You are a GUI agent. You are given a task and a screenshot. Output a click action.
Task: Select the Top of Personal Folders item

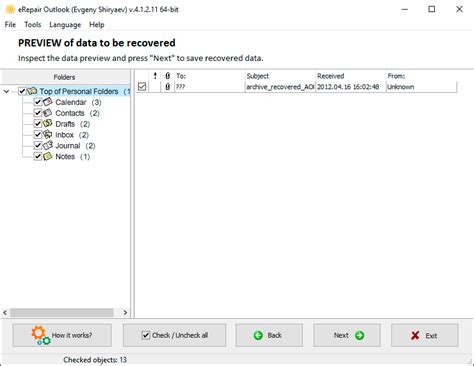(x=79, y=91)
